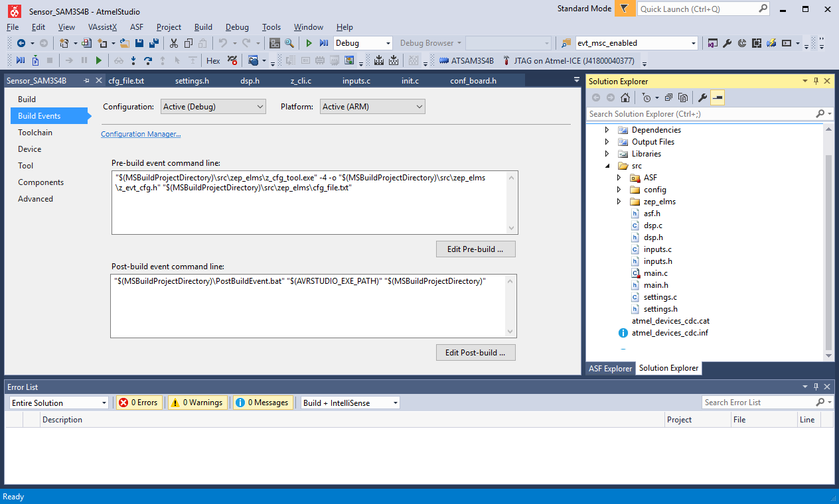Click the Solution Explorer Show All Files icon
Screen dimensions: 839x504
click(x=682, y=97)
